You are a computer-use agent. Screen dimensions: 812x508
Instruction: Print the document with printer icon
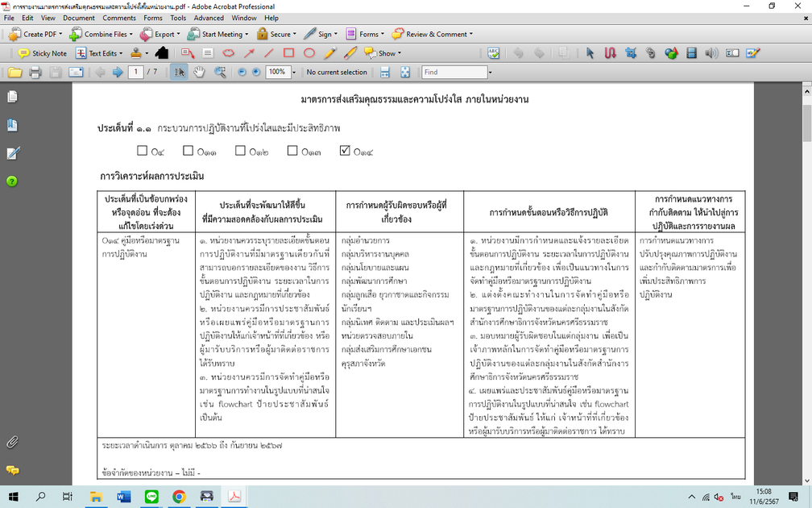point(35,72)
